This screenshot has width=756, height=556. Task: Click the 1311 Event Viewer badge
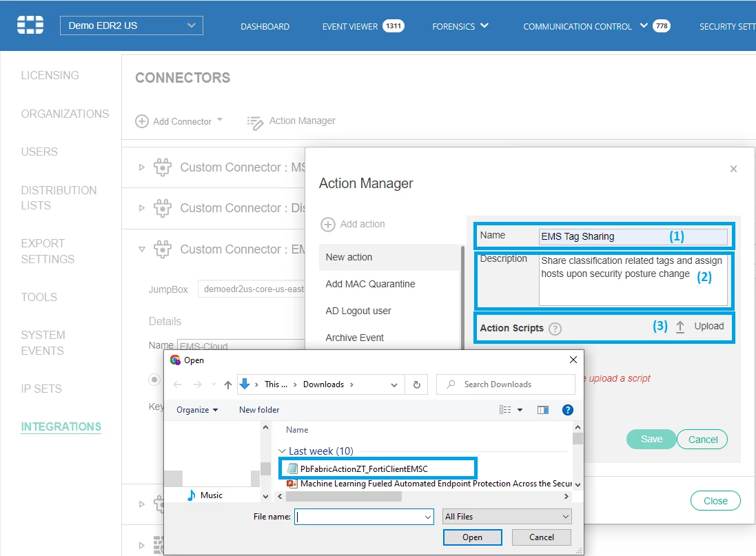[394, 26]
